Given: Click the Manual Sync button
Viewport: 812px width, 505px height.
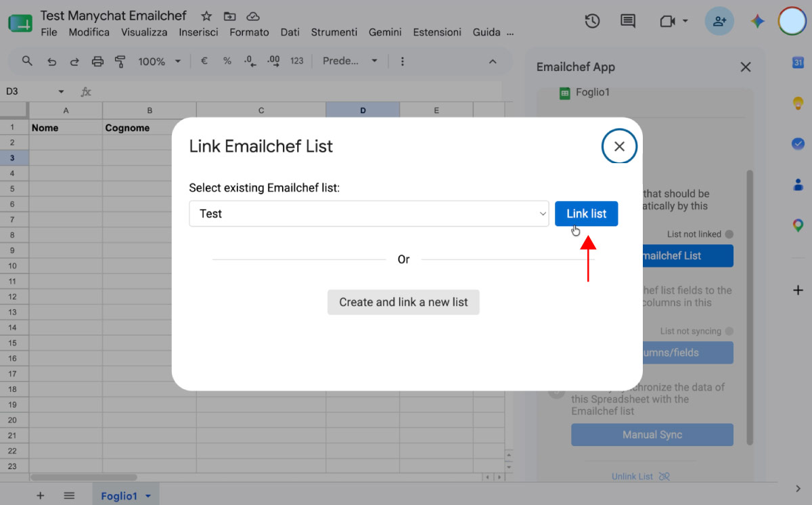Looking at the screenshot, I should click(652, 435).
